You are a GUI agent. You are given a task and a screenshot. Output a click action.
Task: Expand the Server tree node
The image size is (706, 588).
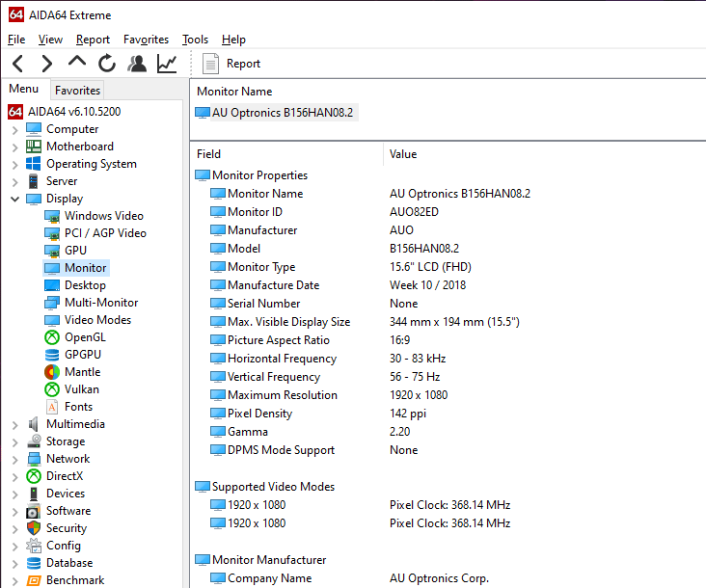(14, 182)
